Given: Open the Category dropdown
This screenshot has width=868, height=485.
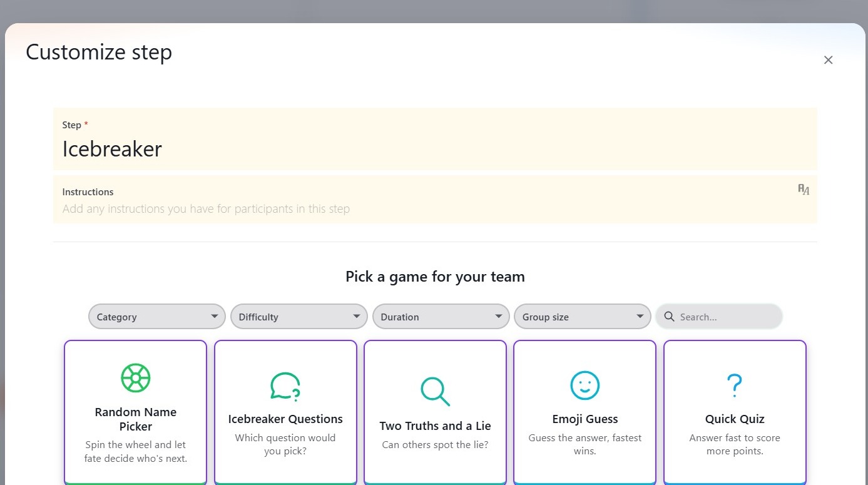Looking at the screenshot, I should [x=157, y=317].
